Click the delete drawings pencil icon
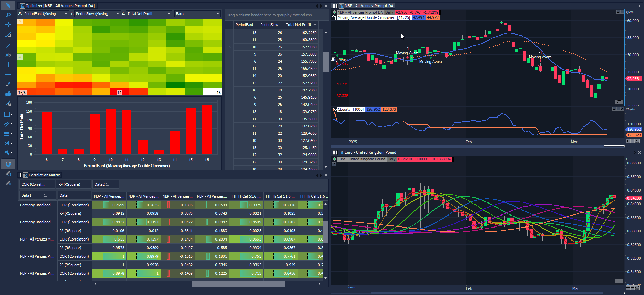The height and width of the screenshot is (295, 644). pyautogui.click(x=8, y=183)
